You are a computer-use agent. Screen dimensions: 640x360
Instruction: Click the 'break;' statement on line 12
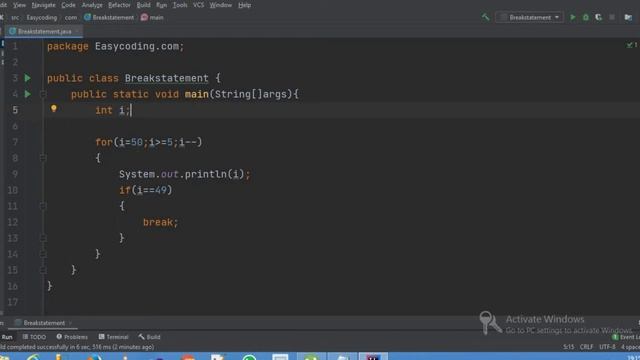click(x=160, y=222)
